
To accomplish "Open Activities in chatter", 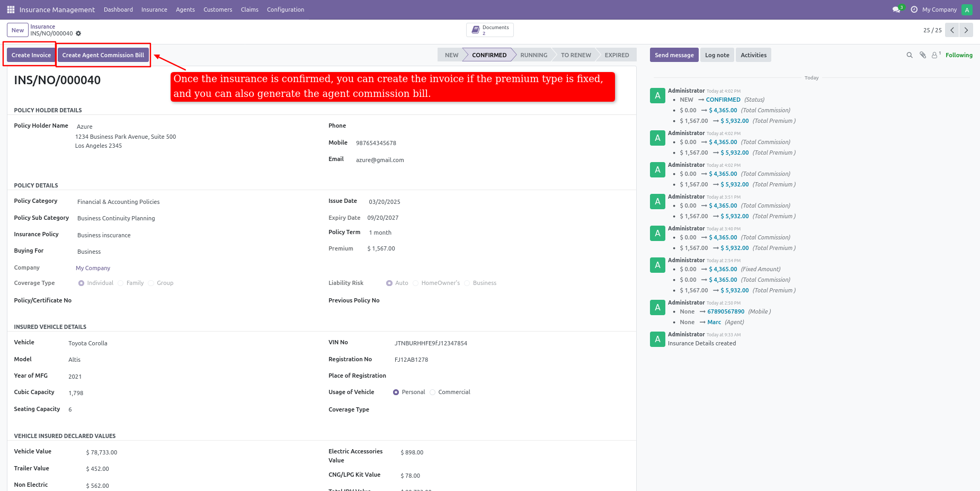I will coord(753,55).
